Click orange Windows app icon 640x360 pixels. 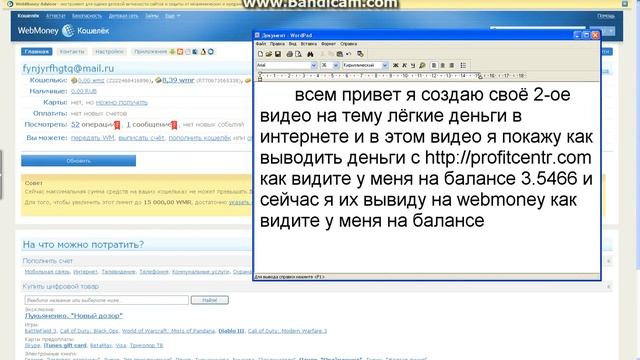point(180,51)
